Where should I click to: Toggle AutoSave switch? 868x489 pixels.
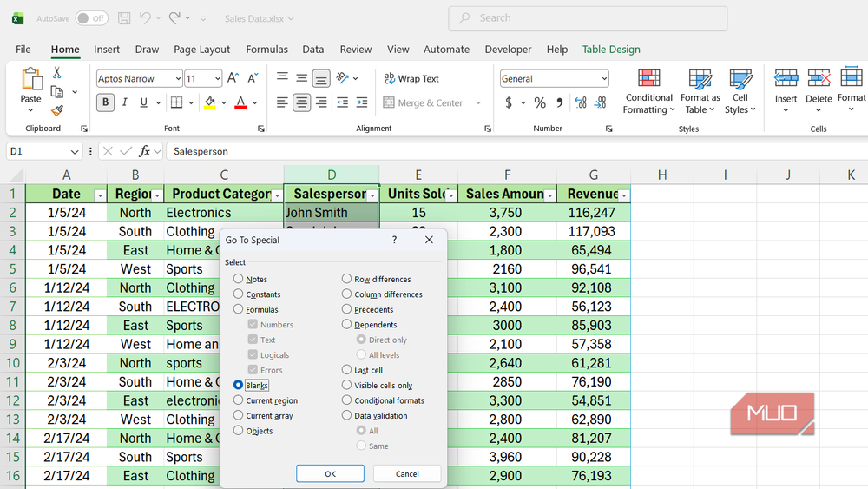(92, 18)
